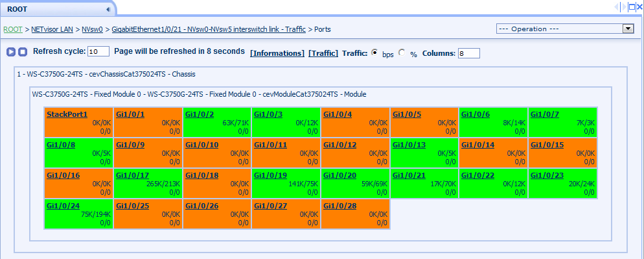This screenshot has width=644, height=259.
Task: Open port Gi1/0/1
Action: 130,114
